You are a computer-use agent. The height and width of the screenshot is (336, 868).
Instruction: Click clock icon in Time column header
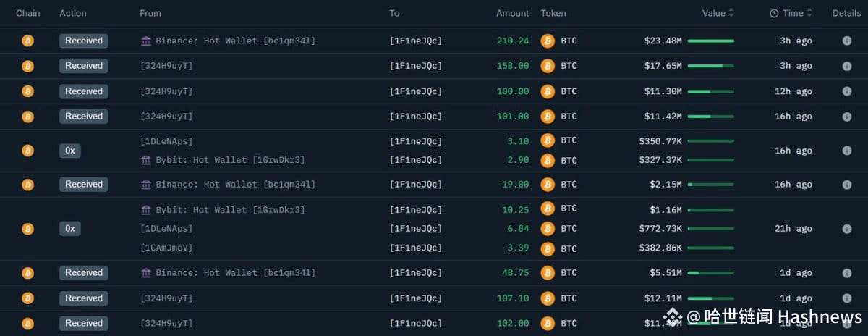click(x=774, y=13)
